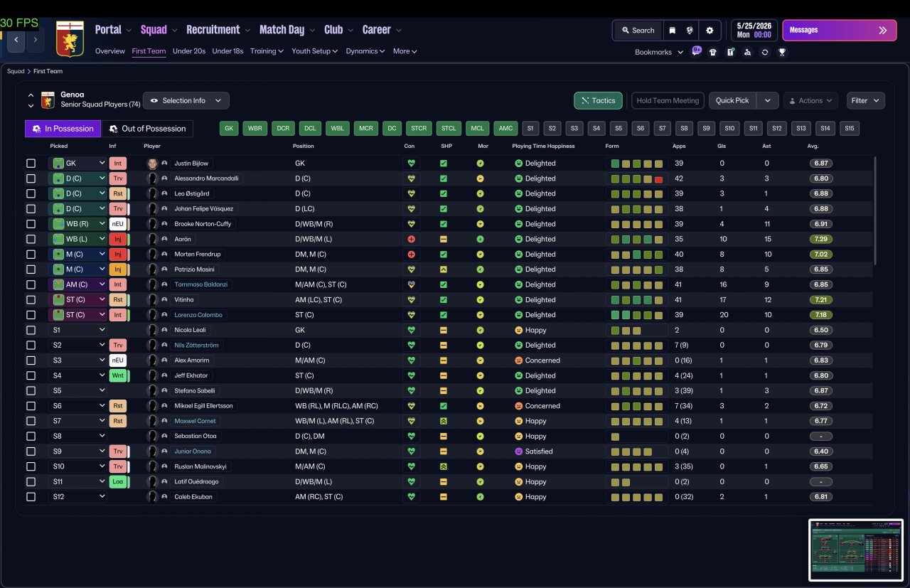Click Alessandro Marcandalli's yellow morale icon
This screenshot has width=910, height=588.
[x=481, y=178]
